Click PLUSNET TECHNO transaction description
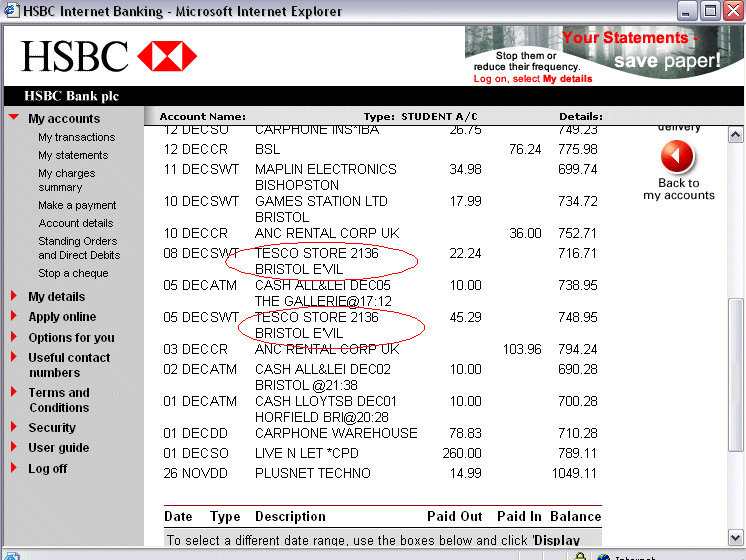Screen dimensions: 746x560 [x=313, y=473]
